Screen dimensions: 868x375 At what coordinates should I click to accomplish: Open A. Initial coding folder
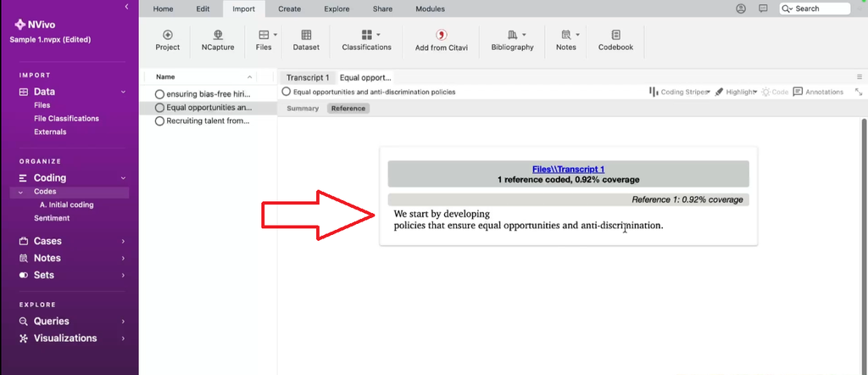[66, 205]
